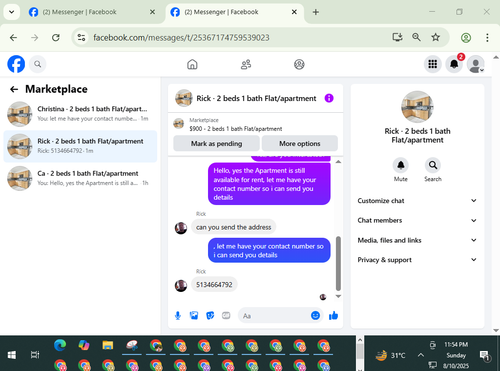Open Ca's apartment conversation

pos(80,178)
